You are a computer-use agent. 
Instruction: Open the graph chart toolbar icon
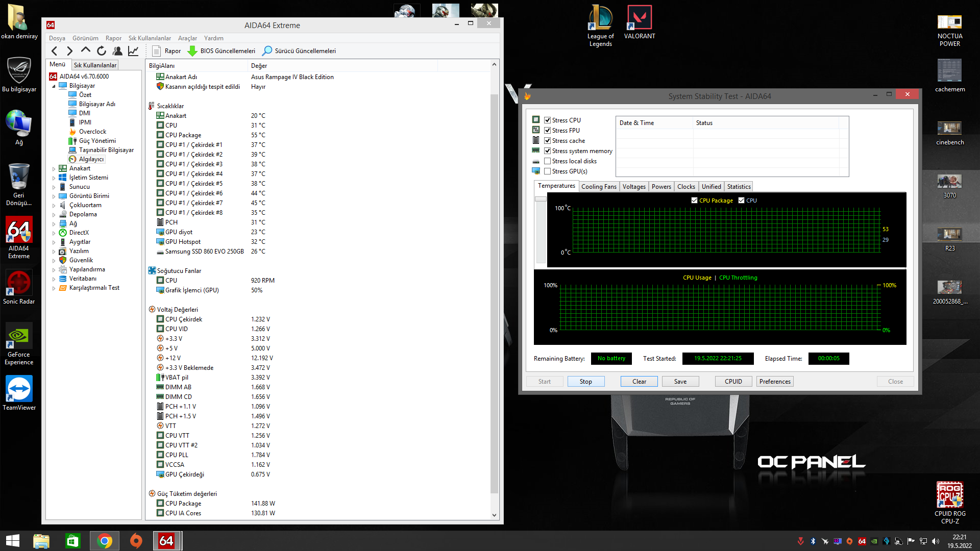(x=133, y=51)
